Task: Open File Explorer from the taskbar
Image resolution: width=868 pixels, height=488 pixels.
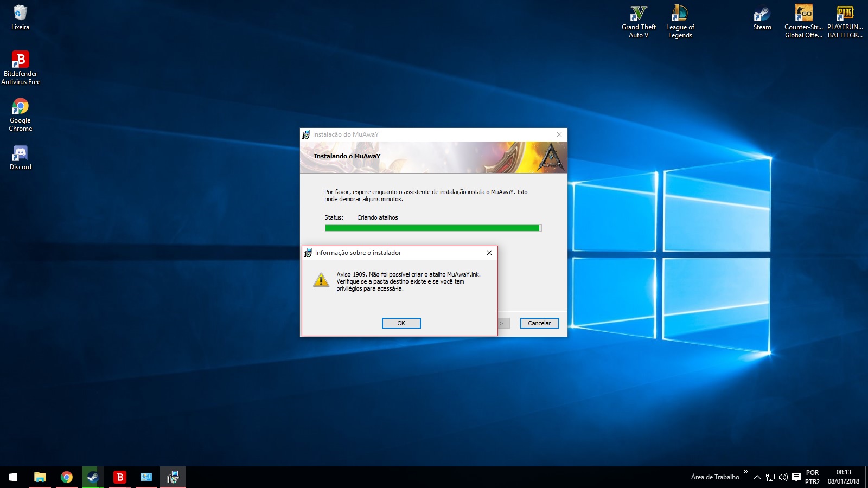Action: coord(40,477)
